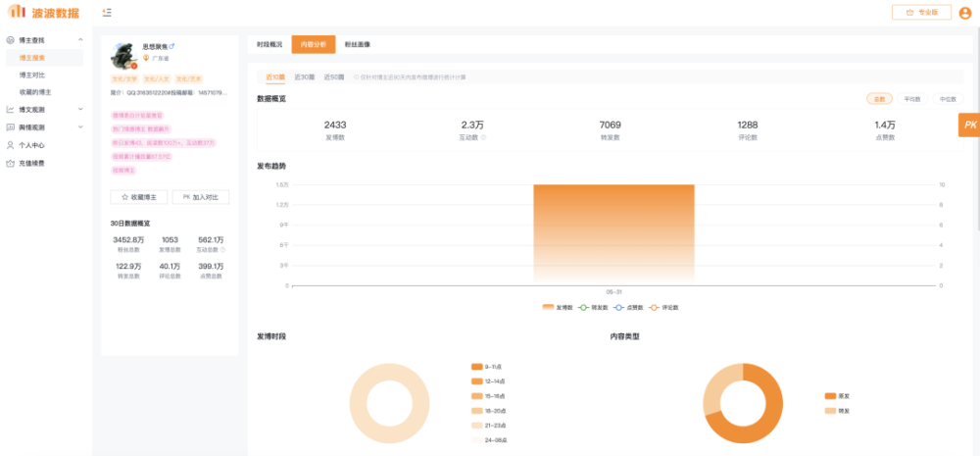Click the 视频博主 pink tag
This screenshot has height=456, width=980.
point(123,170)
